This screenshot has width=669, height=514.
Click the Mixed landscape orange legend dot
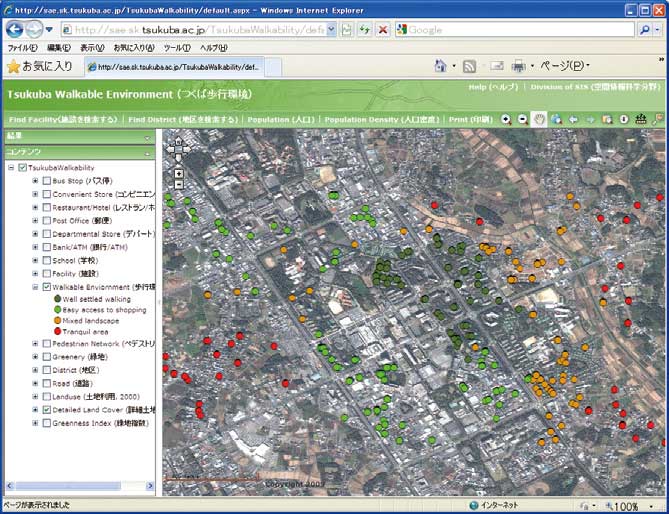pos(58,320)
